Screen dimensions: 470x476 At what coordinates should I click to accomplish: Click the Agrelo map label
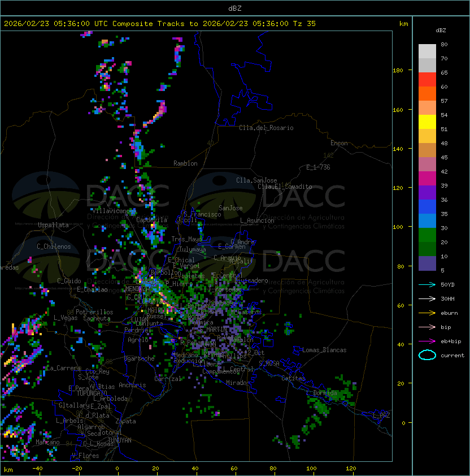tap(138, 340)
